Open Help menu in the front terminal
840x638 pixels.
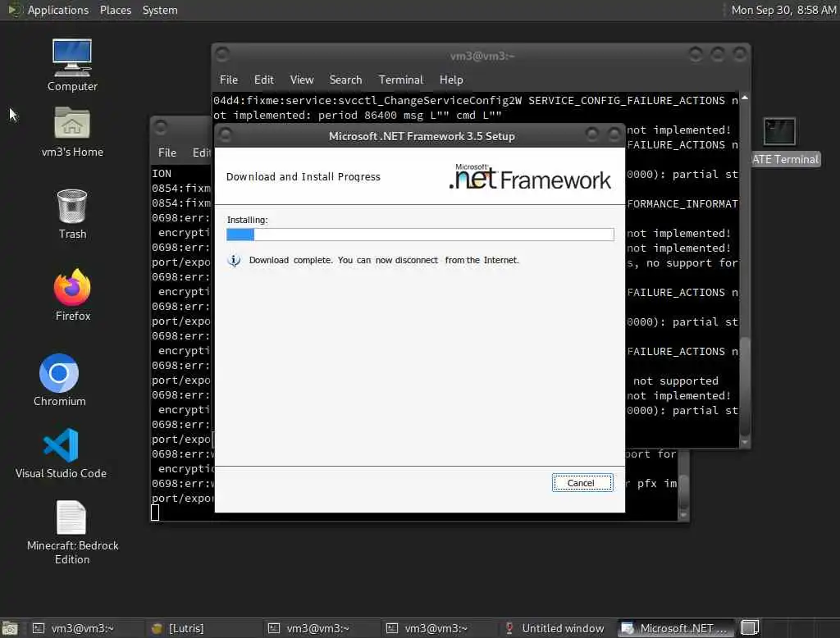click(451, 80)
